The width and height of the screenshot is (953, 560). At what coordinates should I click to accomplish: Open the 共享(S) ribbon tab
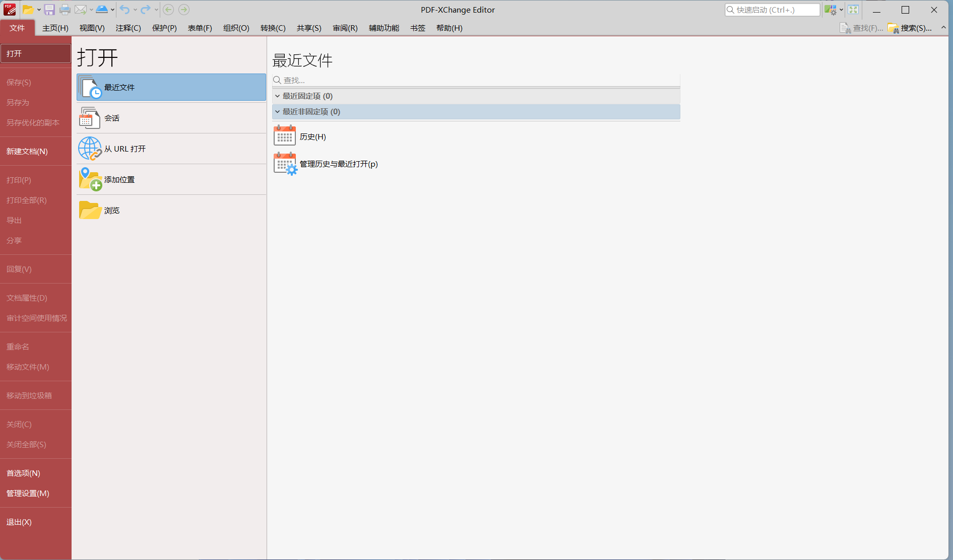coord(309,28)
